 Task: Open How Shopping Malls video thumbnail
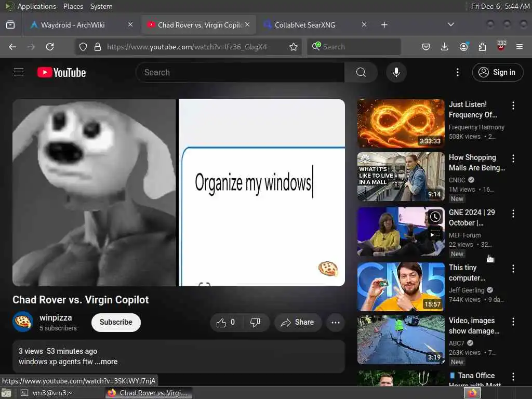point(401,177)
